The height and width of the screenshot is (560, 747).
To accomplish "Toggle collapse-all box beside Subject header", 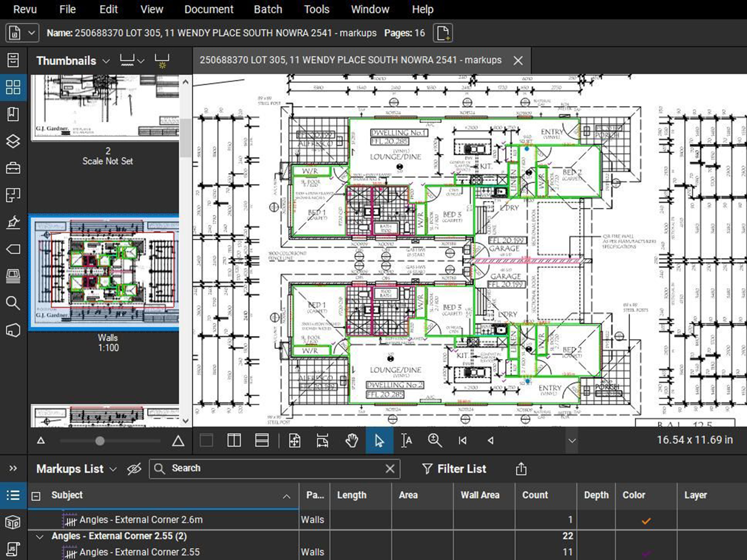I will 36,496.
